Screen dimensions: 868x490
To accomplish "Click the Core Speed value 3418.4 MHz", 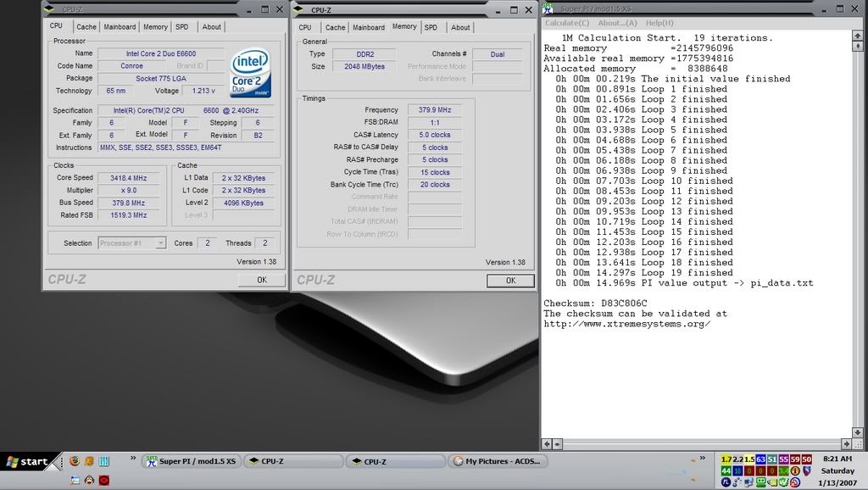I will point(129,178).
